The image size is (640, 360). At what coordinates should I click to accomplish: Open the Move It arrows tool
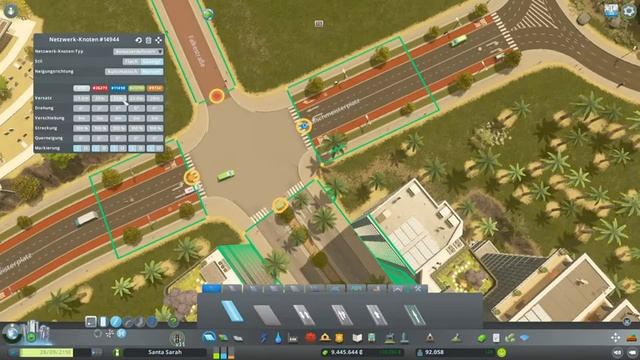pyautogui.click(x=615, y=338)
